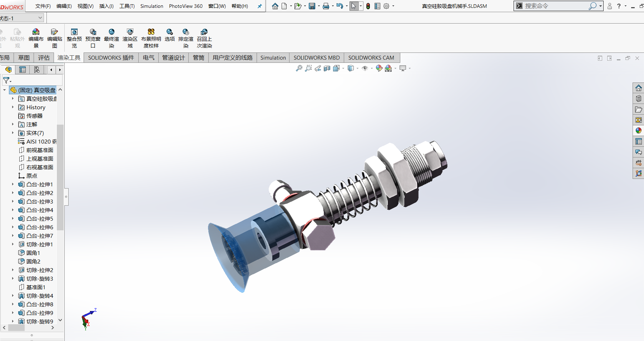This screenshot has height=341, width=644.
Task: Open 工具(T) menu
Action: (x=127, y=6)
